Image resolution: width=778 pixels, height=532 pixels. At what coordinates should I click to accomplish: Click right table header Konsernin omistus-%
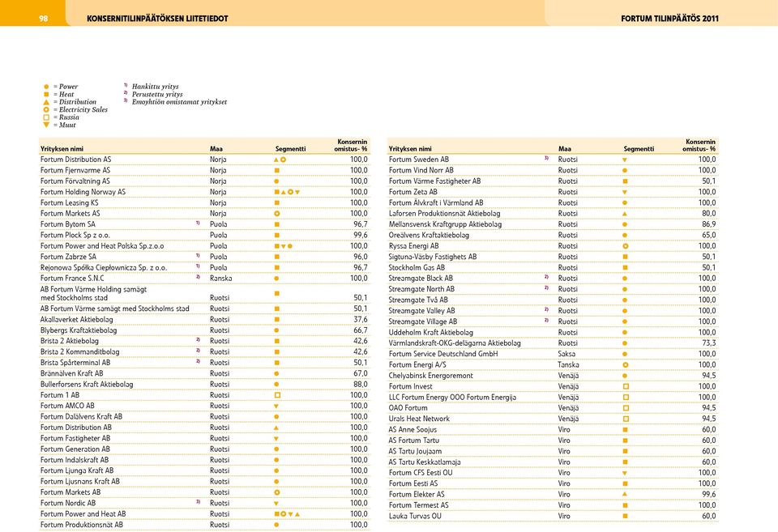coord(699,145)
